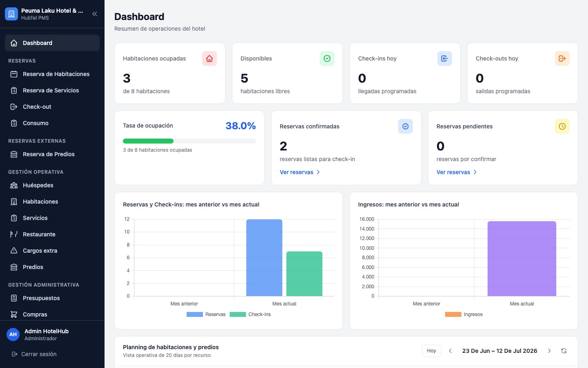
Task: Click the Dashboard home icon in sidebar
Action: pos(14,43)
